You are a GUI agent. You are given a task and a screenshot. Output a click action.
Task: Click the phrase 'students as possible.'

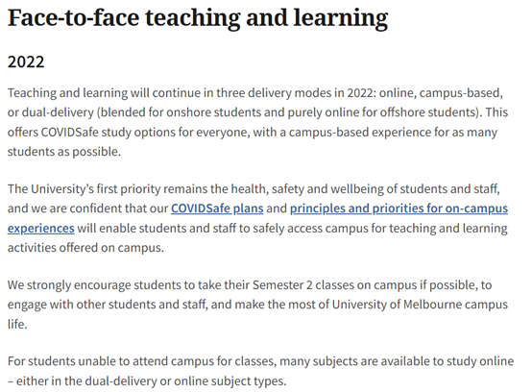pos(64,152)
